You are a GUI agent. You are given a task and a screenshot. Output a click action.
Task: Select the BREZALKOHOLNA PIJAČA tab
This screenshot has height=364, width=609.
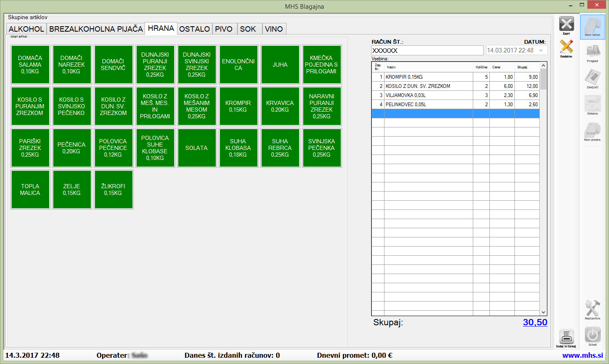tap(96, 29)
